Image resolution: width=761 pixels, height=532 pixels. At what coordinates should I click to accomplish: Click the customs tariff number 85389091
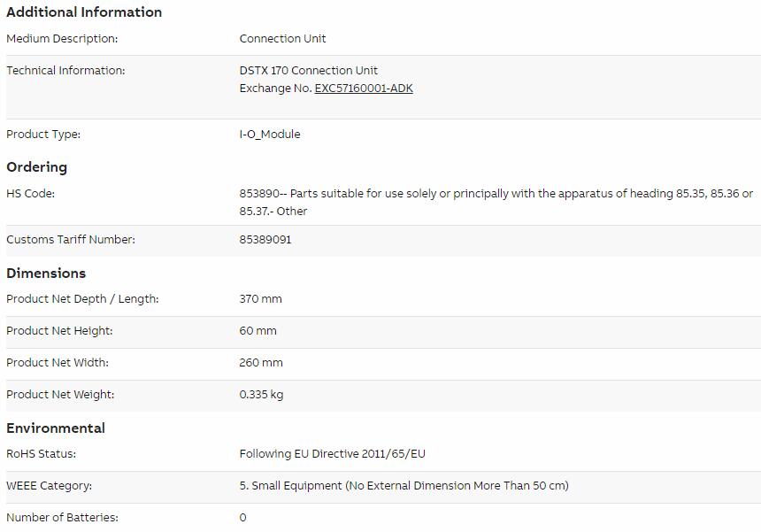click(265, 239)
